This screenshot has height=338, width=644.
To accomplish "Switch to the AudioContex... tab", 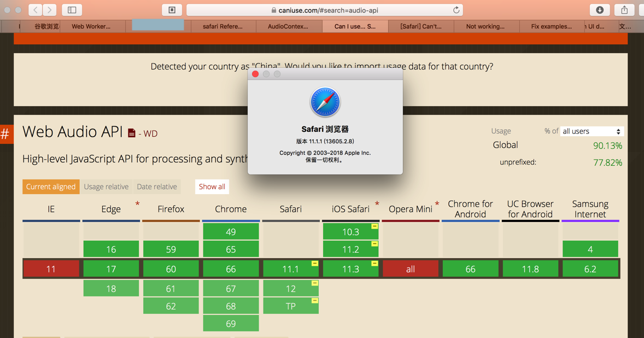I will click(x=289, y=26).
